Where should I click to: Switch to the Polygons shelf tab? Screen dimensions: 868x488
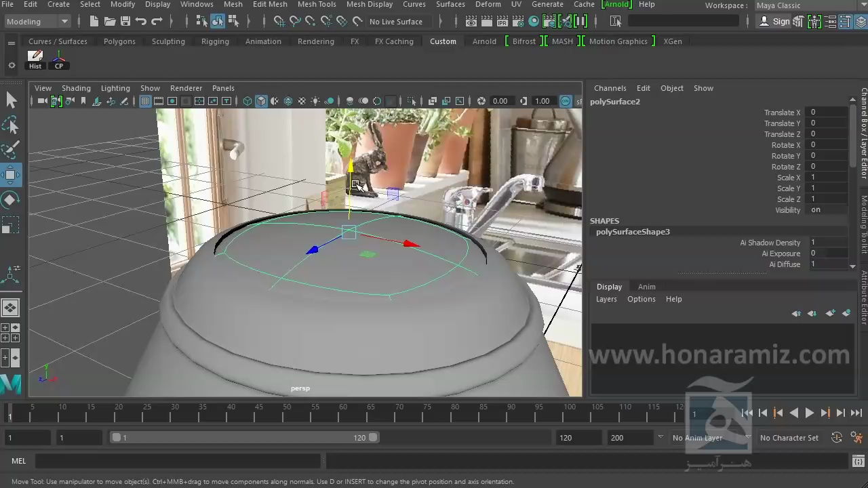(119, 41)
